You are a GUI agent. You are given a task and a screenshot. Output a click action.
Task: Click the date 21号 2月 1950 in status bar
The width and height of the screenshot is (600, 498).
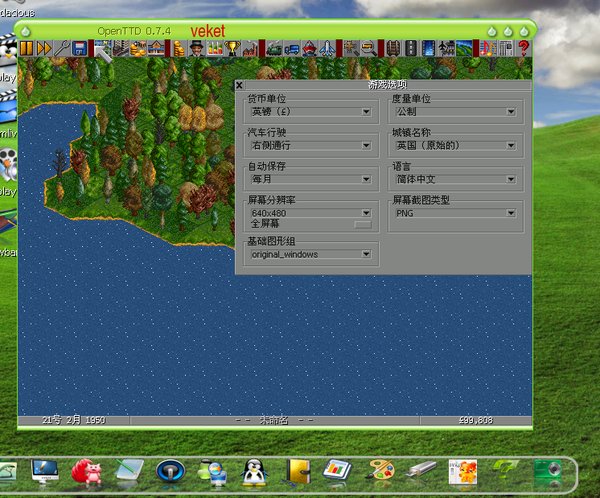point(73,420)
